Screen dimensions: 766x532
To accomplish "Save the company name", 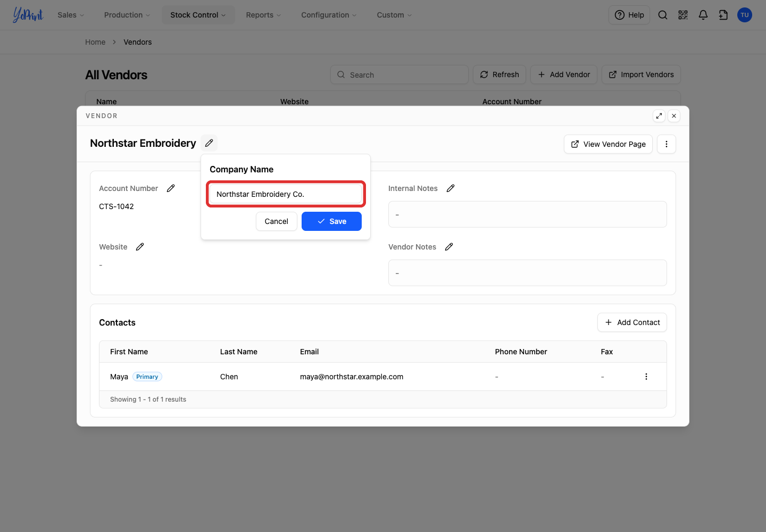I will (x=331, y=221).
